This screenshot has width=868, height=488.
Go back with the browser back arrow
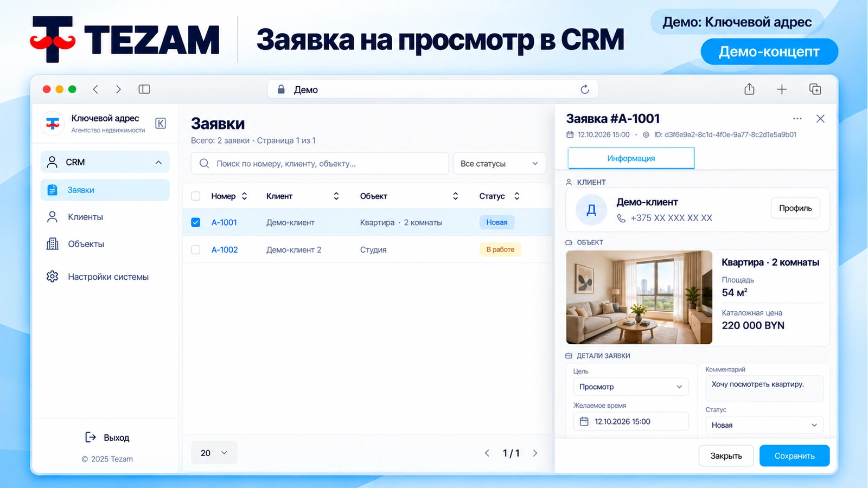coord(95,89)
